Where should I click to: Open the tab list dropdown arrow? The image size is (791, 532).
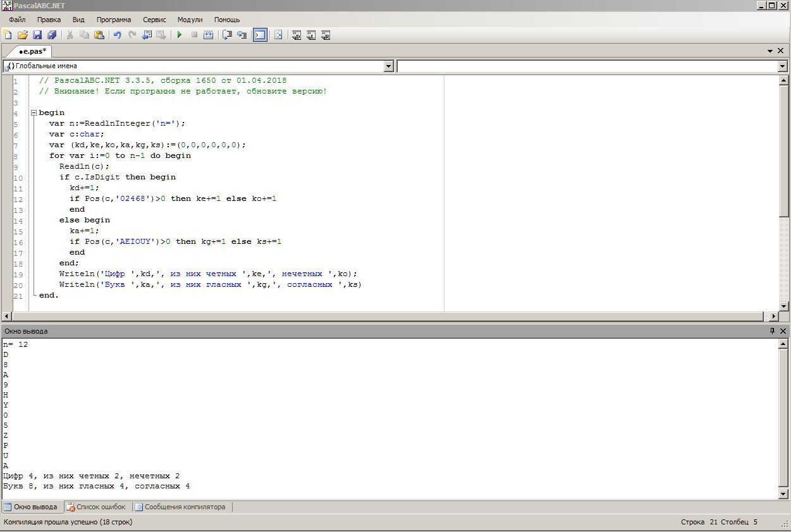click(x=770, y=51)
